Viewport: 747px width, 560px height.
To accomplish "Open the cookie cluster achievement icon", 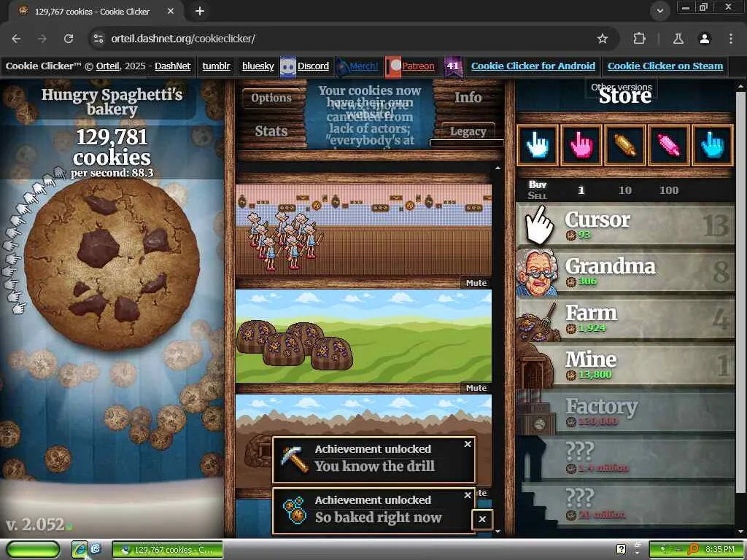I will (x=295, y=510).
